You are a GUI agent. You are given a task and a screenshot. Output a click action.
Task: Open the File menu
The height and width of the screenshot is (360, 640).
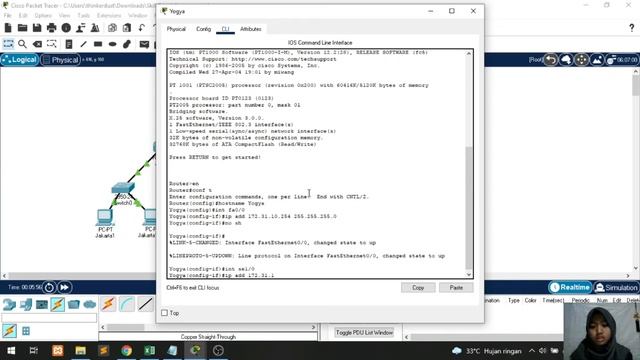(x=8, y=16)
